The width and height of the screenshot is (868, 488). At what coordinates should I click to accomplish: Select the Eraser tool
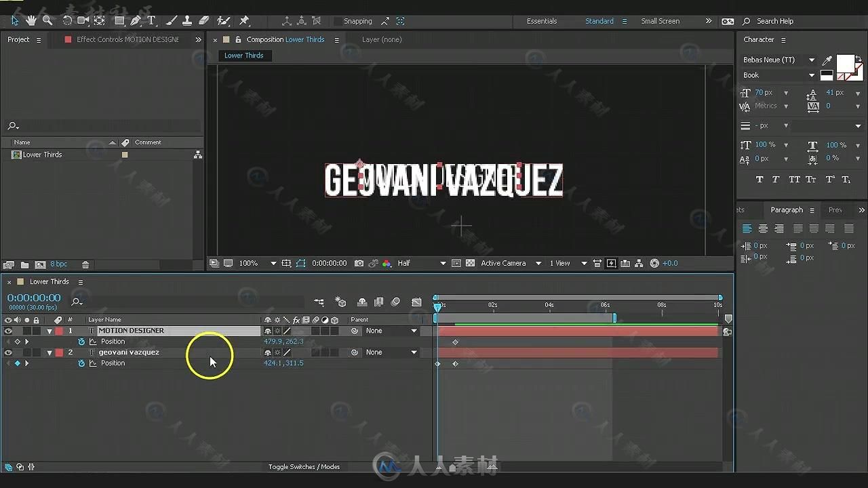[x=203, y=21]
